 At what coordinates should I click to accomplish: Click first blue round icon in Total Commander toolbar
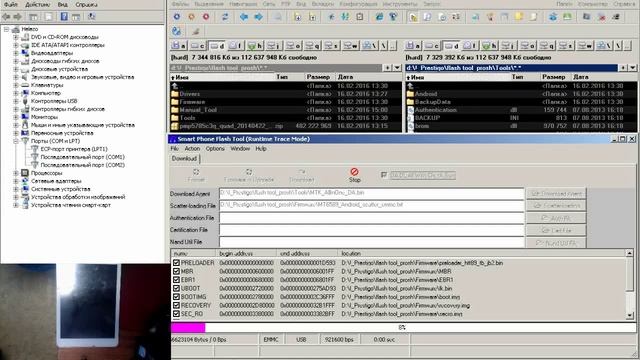[x=177, y=17]
